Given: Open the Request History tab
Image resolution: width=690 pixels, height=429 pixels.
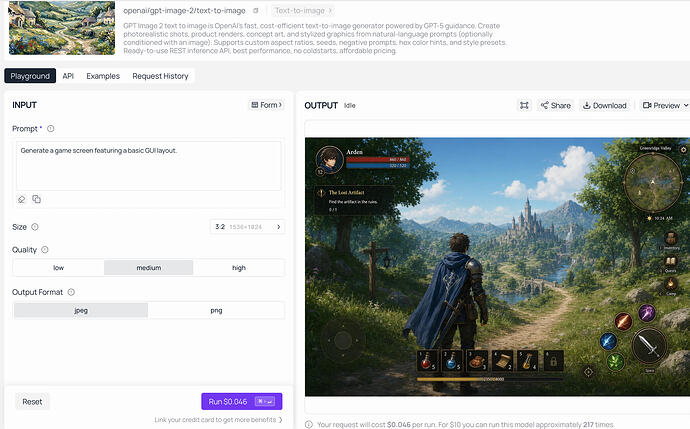Looking at the screenshot, I should [160, 76].
